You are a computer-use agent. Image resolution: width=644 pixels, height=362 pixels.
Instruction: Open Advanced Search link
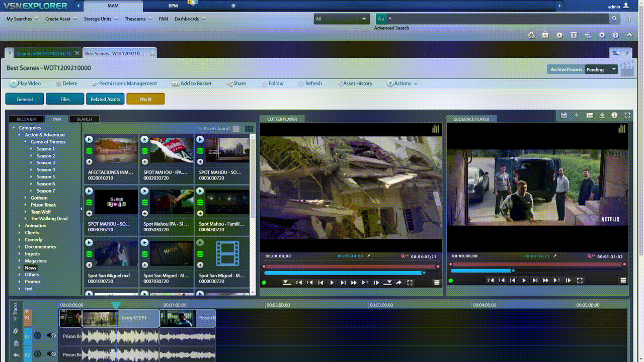click(x=391, y=28)
